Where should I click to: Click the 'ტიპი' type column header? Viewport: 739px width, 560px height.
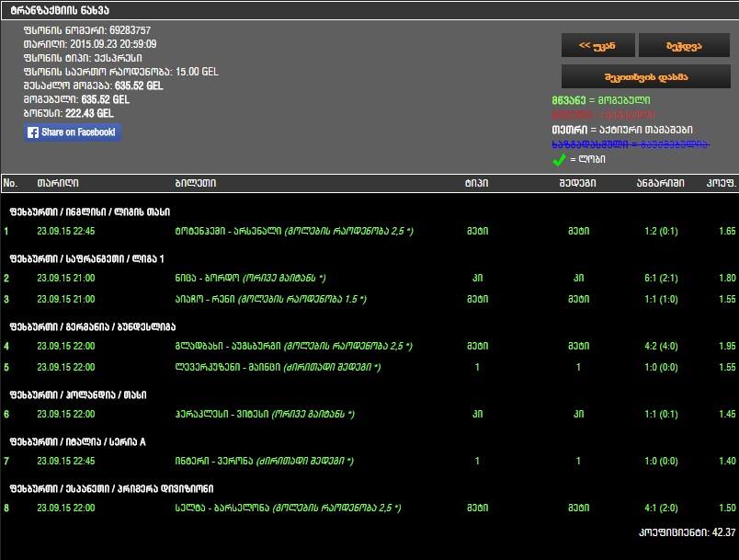coord(477,183)
